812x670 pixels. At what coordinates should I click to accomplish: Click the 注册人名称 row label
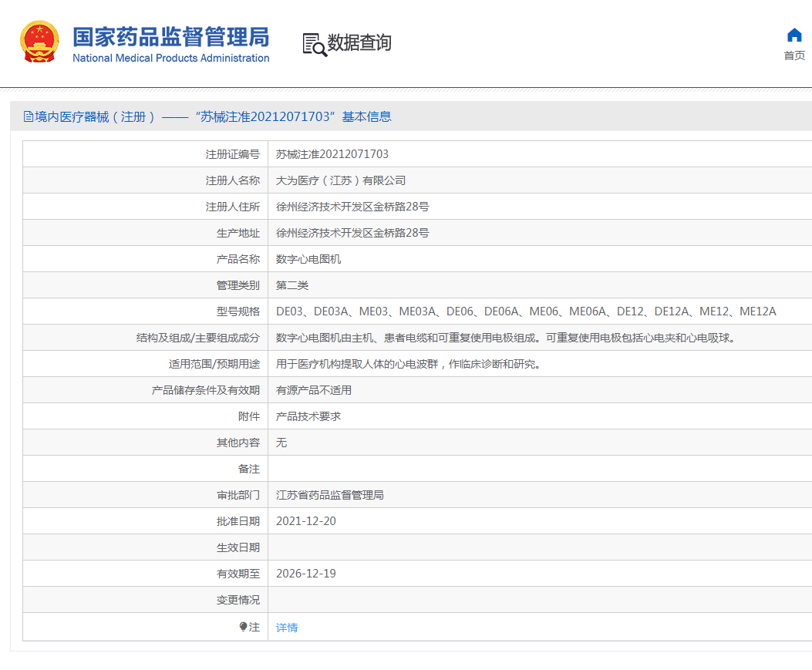coord(233,180)
